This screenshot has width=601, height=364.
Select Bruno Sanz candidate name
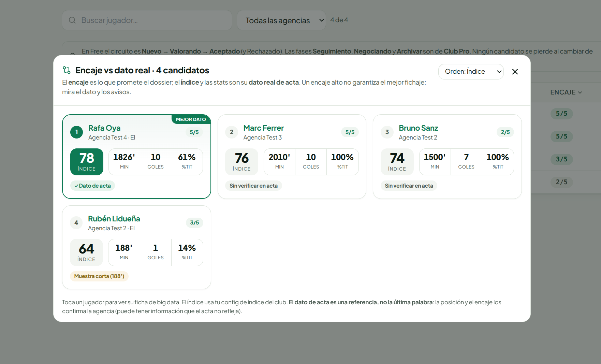point(419,128)
